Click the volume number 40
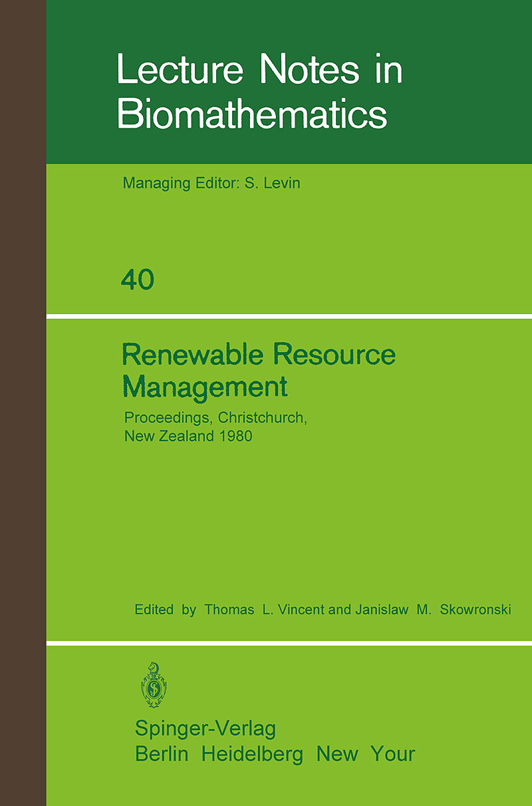 pyautogui.click(x=138, y=280)
